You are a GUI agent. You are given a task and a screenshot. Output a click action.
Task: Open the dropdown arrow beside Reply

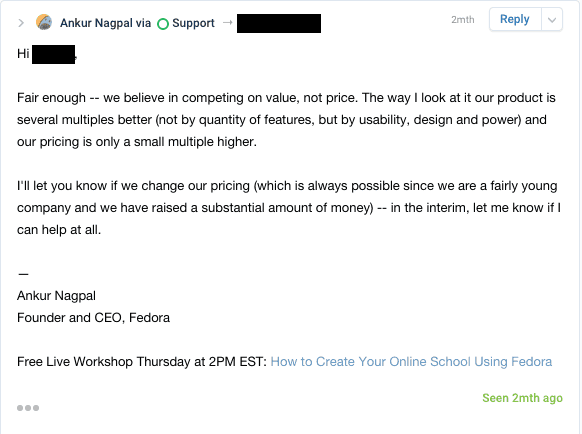[x=552, y=19]
